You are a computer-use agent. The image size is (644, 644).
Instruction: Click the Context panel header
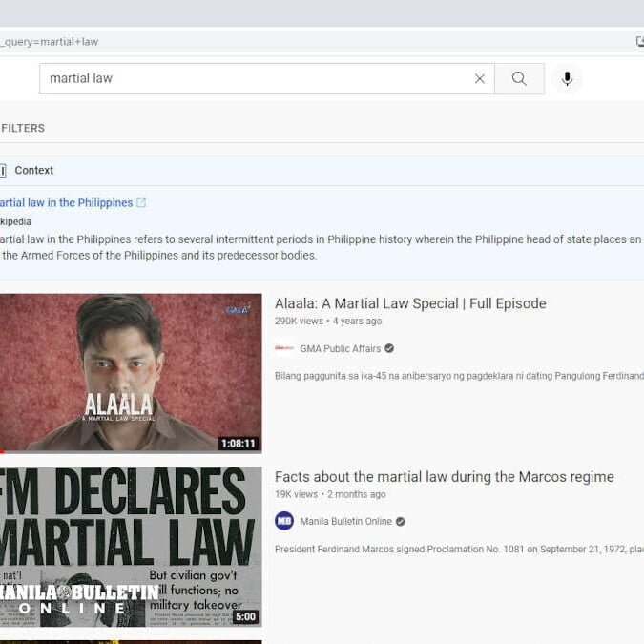[x=33, y=171]
